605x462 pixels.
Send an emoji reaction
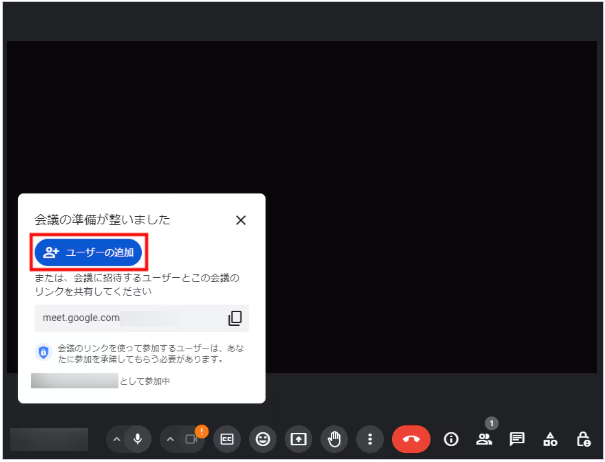[262, 439]
